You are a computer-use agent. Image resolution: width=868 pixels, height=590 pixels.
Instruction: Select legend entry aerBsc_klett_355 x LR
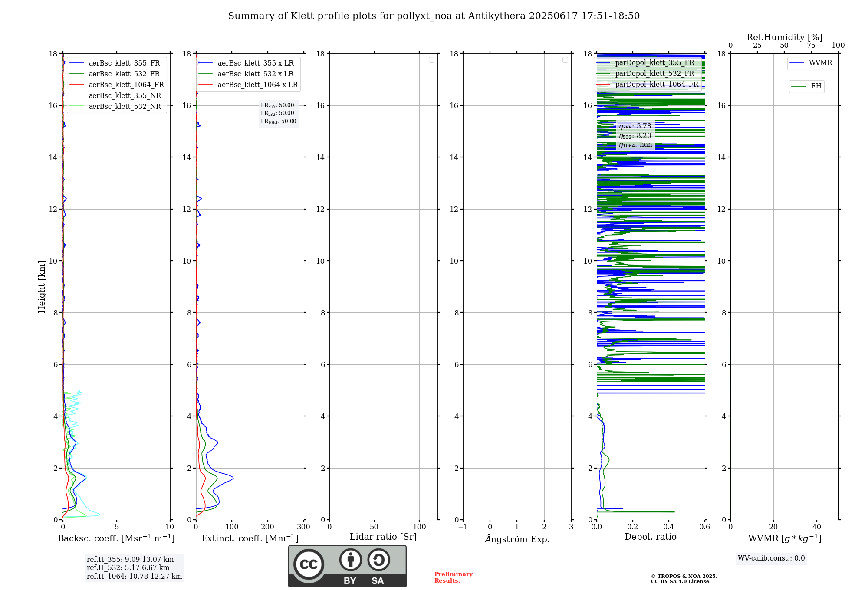point(246,63)
